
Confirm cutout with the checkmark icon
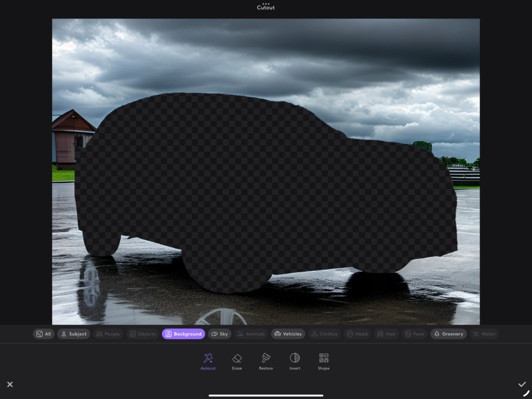click(x=522, y=384)
